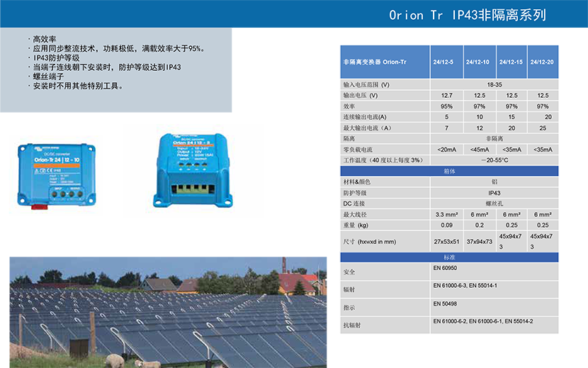Viewport: 588px width, 368px height.
Task: Select the 24/12-5 column header
Action: [447, 62]
